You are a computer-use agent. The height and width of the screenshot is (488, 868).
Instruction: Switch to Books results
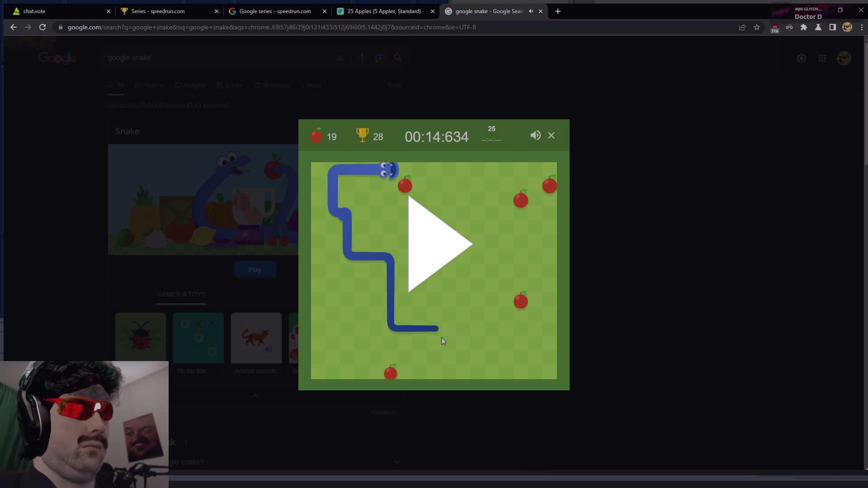[x=229, y=85]
